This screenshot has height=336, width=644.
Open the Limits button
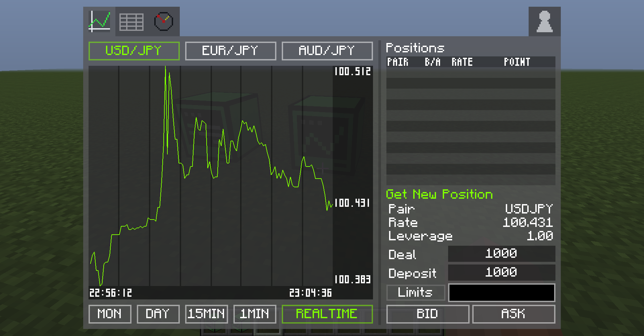coord(416,293)
